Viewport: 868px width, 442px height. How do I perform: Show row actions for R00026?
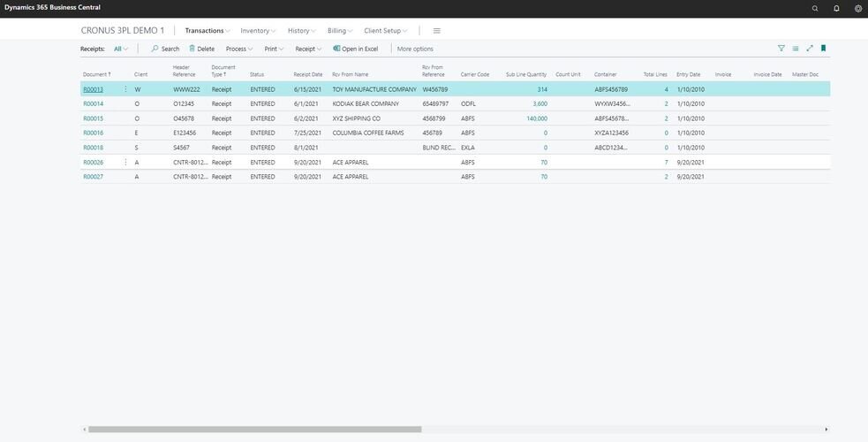[125, 163]
